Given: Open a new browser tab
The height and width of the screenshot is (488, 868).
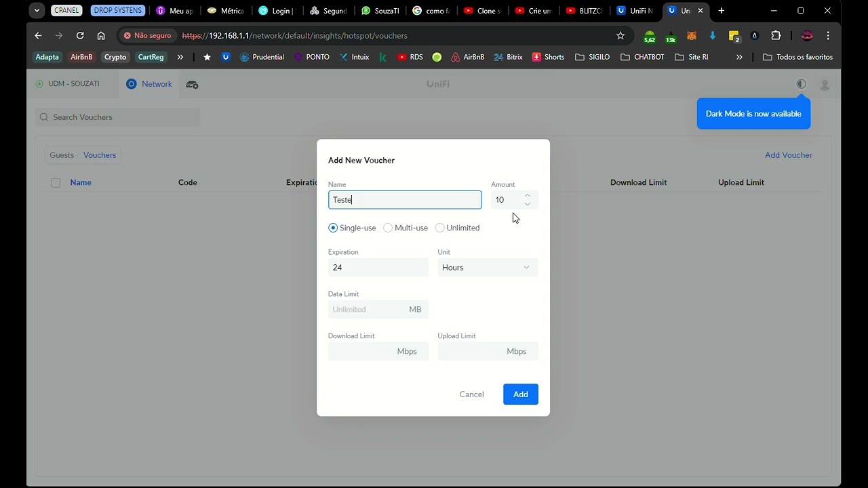Looking at the screenshot, I should coord(721,11).
